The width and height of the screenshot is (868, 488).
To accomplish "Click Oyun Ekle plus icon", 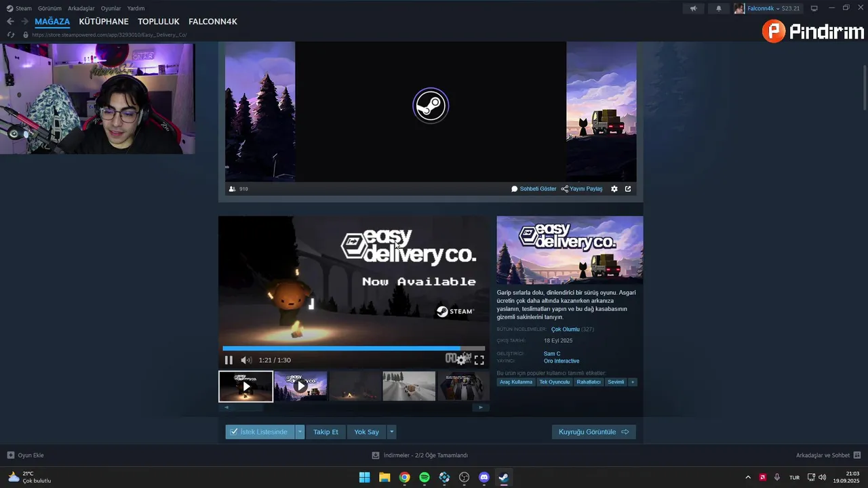I will [x=10, y=455].
